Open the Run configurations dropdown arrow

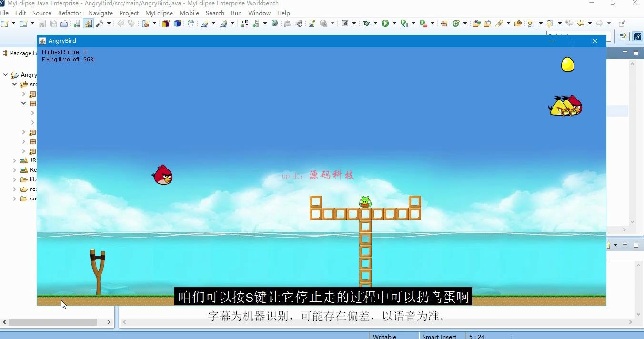coord(394,23)
